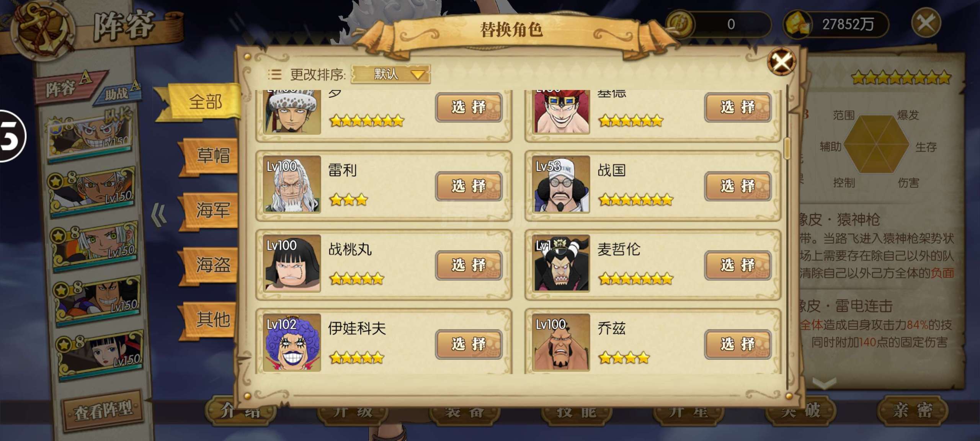This screenshot has width=980, height=441.
Task: Collapse the sidebar with the double-chevron arrow
Action: pyautogui.click(x=159, y=214)
